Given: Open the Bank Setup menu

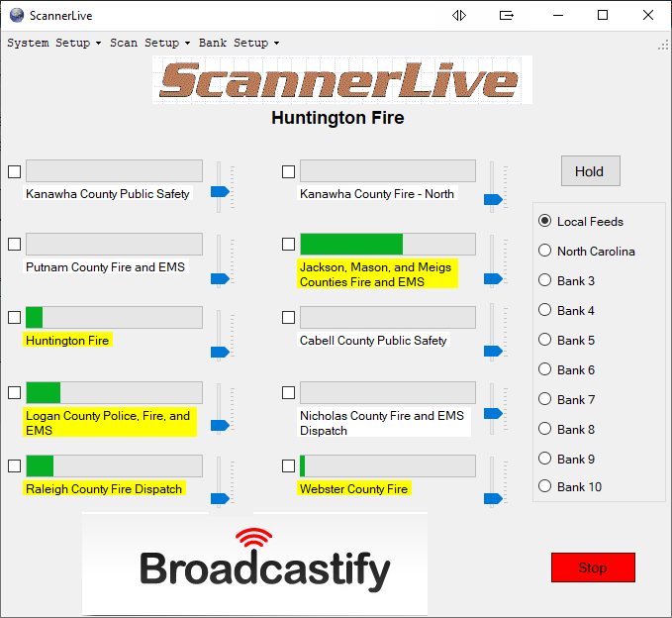Looking at the screenshot, I should point(239,43).
